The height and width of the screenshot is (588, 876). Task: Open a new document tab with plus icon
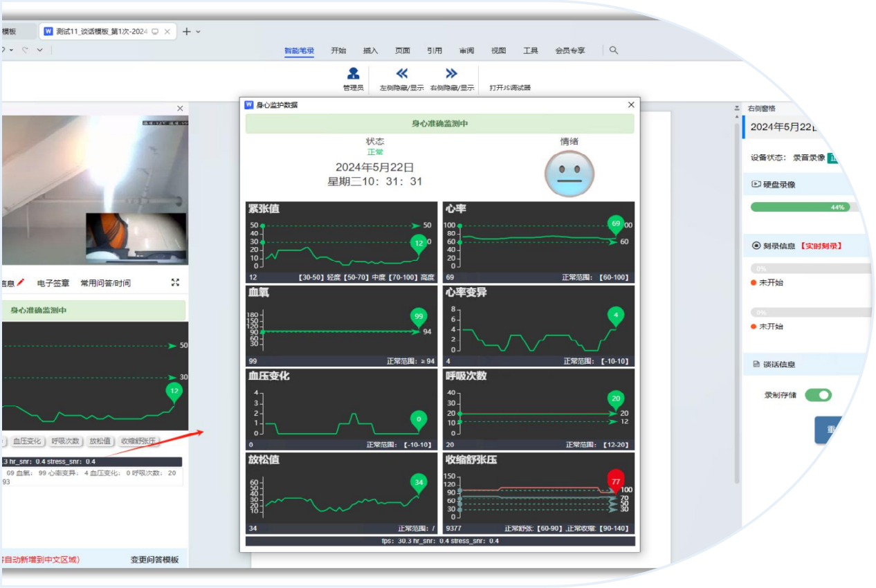[x=186, y=32]
